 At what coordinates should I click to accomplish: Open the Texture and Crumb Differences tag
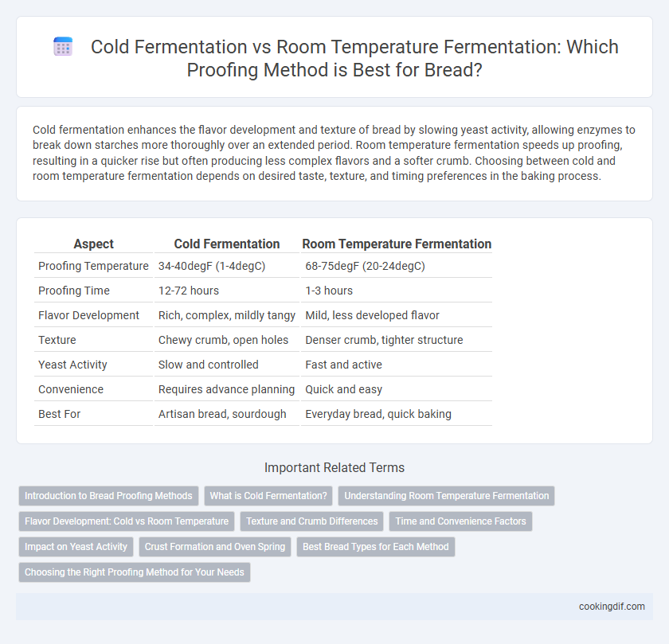point(312,521)
